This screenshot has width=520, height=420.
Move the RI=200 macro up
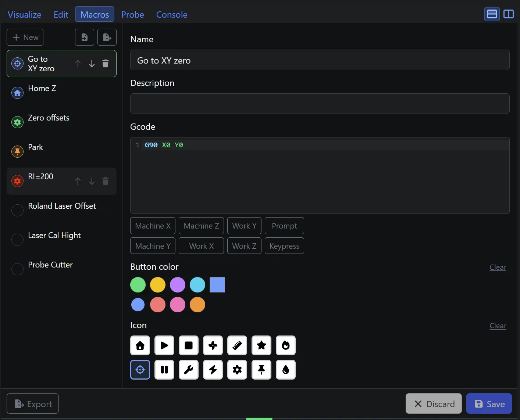point(78,181)
